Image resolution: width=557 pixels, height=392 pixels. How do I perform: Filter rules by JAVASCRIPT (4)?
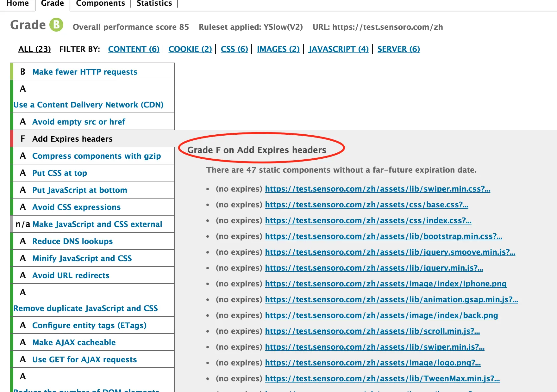tap(339, 49)
